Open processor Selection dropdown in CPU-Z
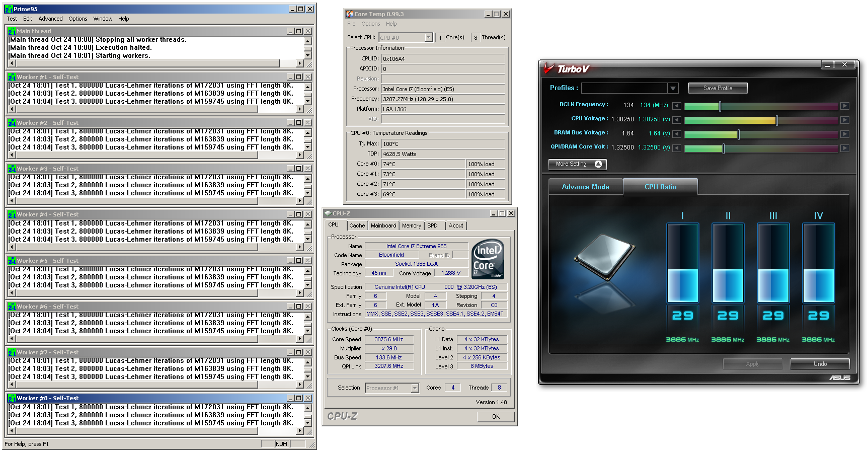This screenshot has width=868, height=455. pyautogui.click(x=415, y=388)
